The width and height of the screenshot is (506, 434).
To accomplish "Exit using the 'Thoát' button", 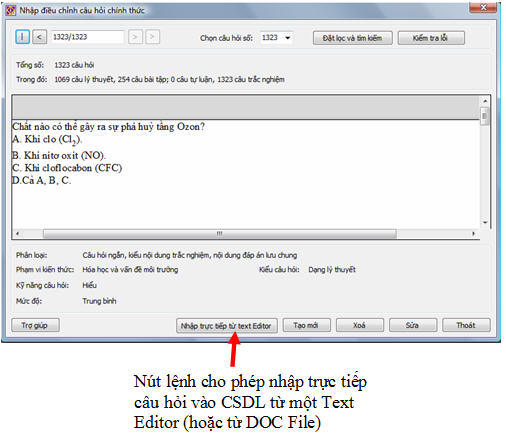I will [x=466, y=325].
